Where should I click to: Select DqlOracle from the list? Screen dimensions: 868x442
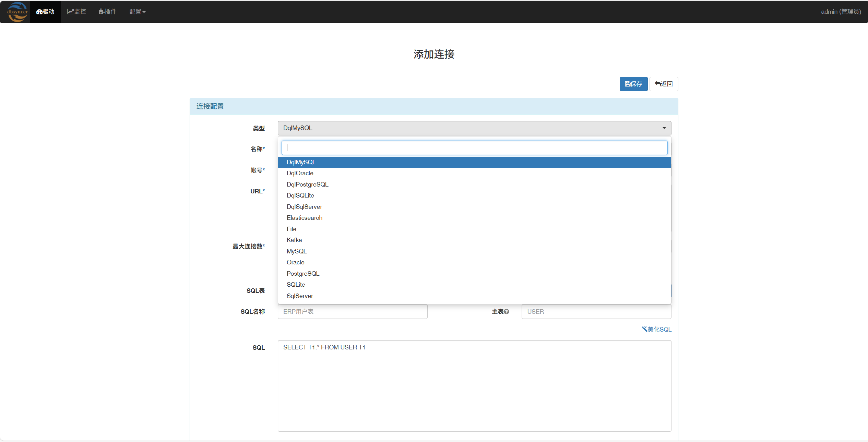click(x=300, y=173)
